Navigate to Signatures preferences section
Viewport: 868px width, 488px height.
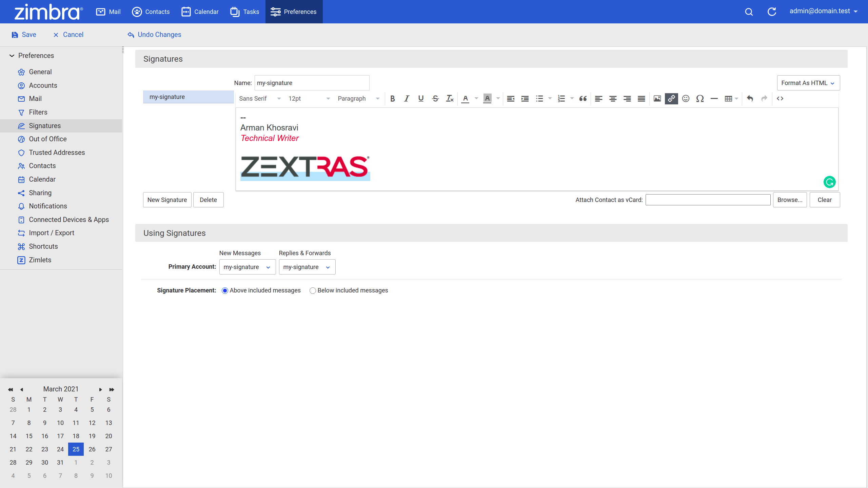(45, 125)
